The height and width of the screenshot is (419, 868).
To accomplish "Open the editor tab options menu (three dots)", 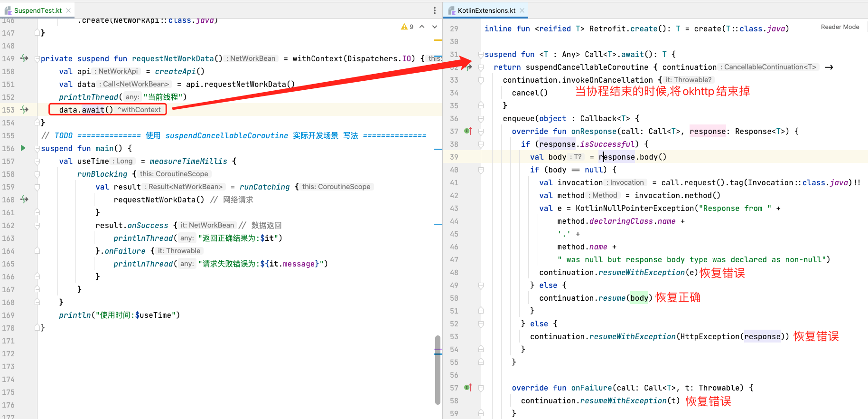I will point(434,10).
